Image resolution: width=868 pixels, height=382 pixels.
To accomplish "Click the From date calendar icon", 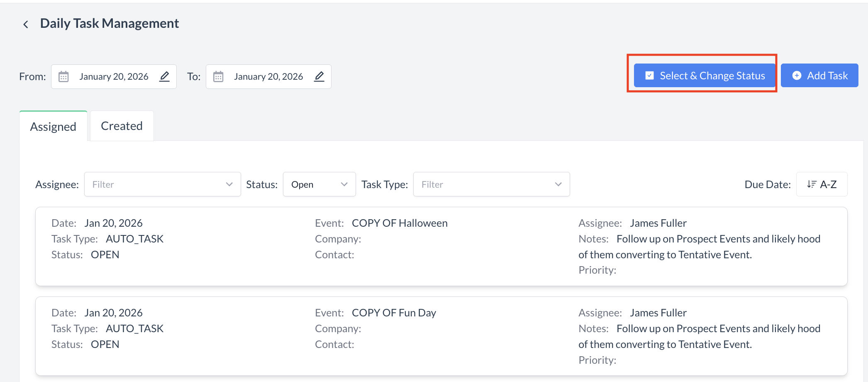I will click(63, 77).
